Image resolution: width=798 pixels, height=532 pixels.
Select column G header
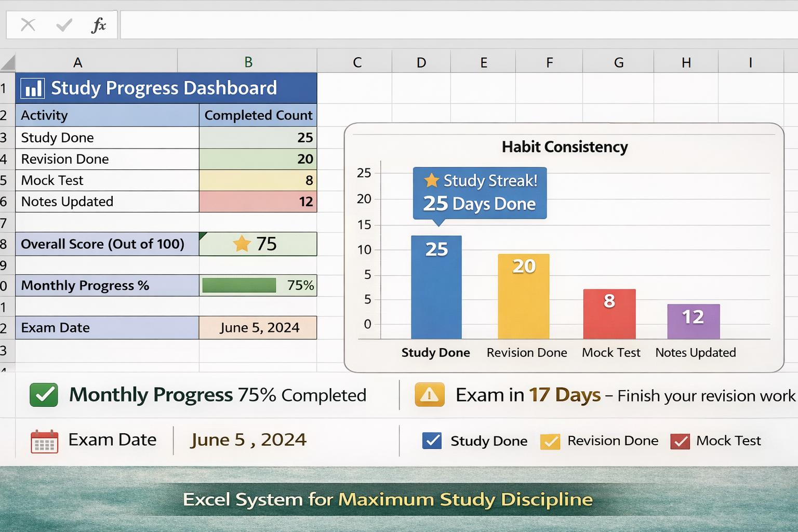point(618,62)
